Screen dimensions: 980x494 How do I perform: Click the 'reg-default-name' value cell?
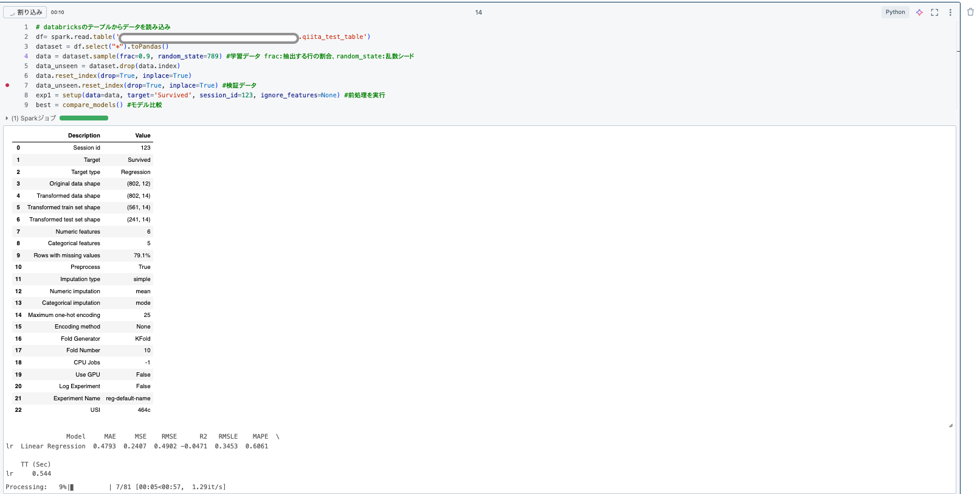coord(128,398)
